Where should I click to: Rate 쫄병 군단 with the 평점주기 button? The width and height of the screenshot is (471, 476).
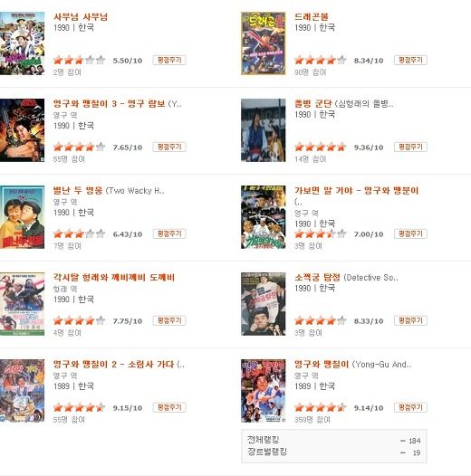click(410, 147)
